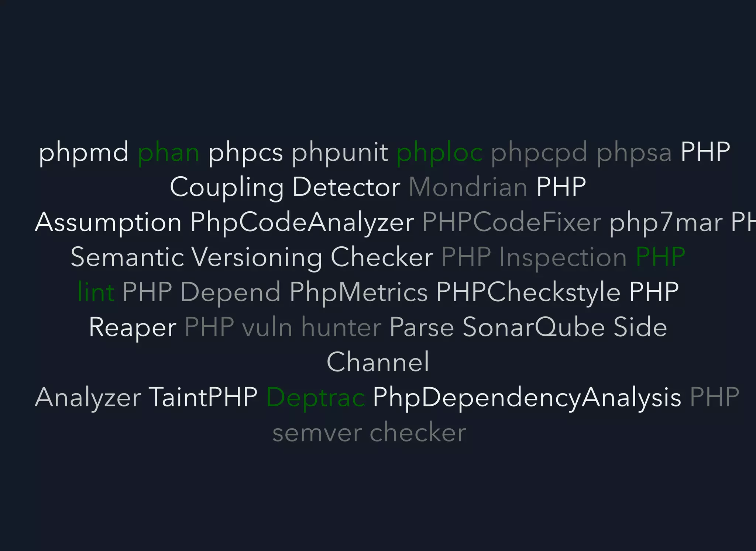Viewport: 756px width, 551px height.
Task: Click the PhpDependencyAnalysis text
Action: point(527,398)
